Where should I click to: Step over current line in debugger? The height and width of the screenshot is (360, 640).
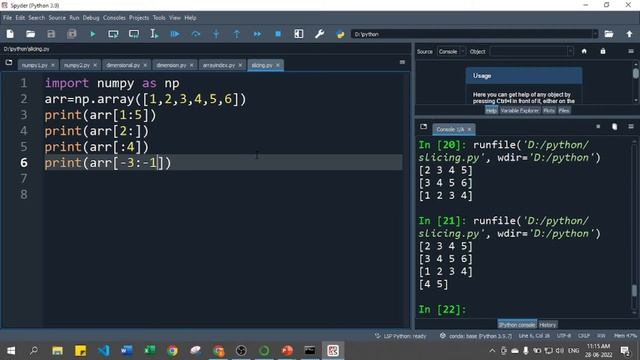point(196,34)
